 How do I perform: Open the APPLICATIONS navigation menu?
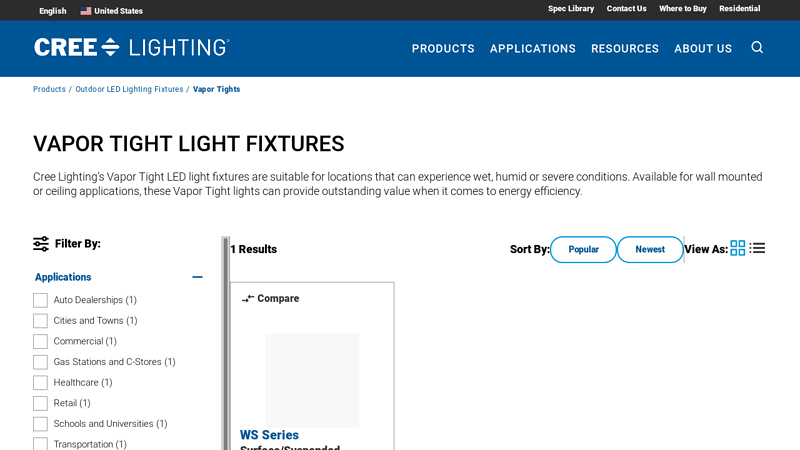coord(533,48)
